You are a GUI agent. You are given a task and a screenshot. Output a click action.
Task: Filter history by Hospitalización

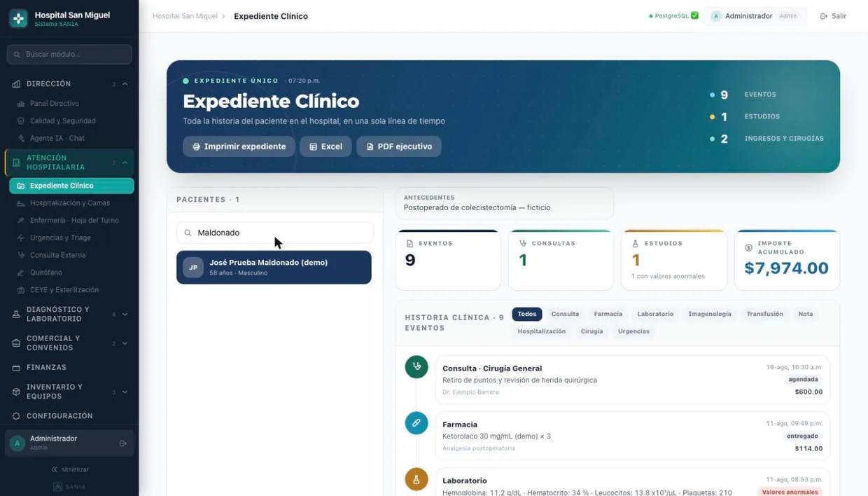tap(542, 331)
